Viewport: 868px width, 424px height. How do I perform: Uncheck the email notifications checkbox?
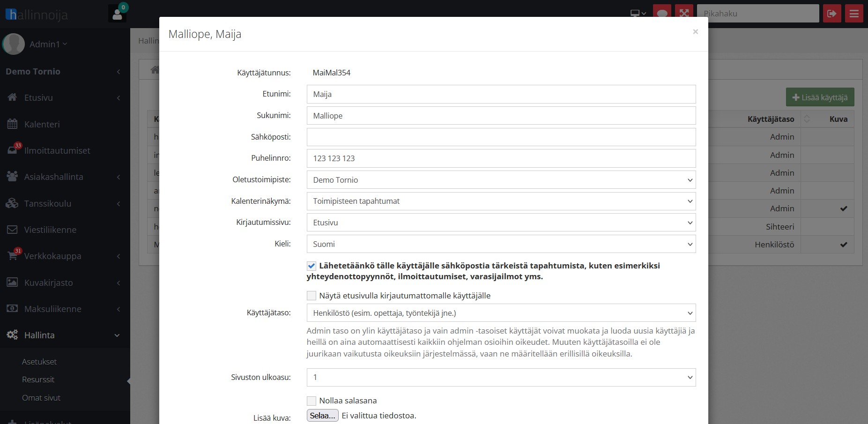[312, 266]
